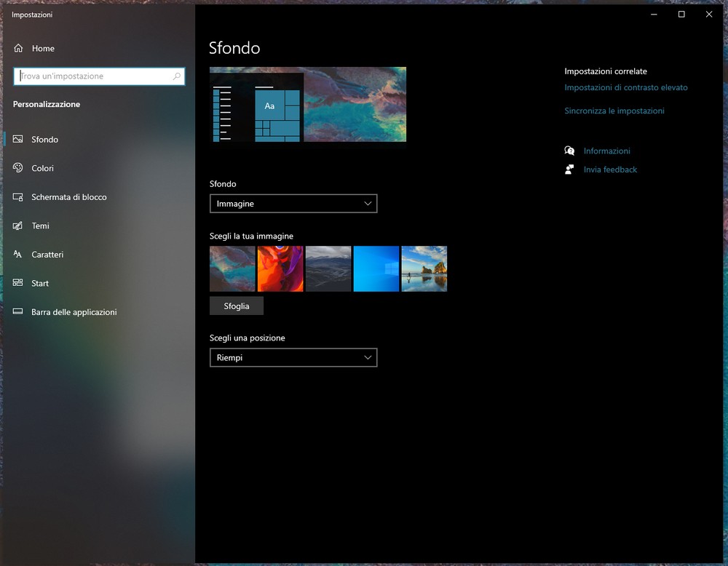Open Colori via the palette icon
This screenshot has width=728, height=566.
point(18,168)
